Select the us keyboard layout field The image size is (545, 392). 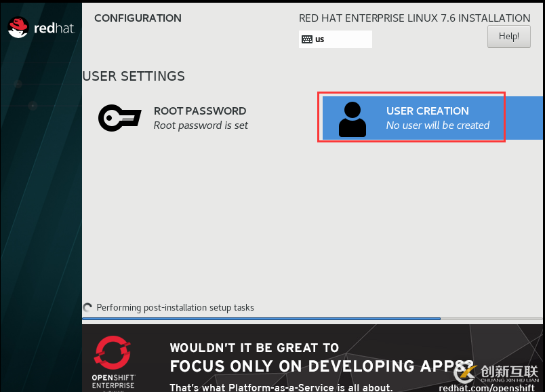click(x=336, y=39)
